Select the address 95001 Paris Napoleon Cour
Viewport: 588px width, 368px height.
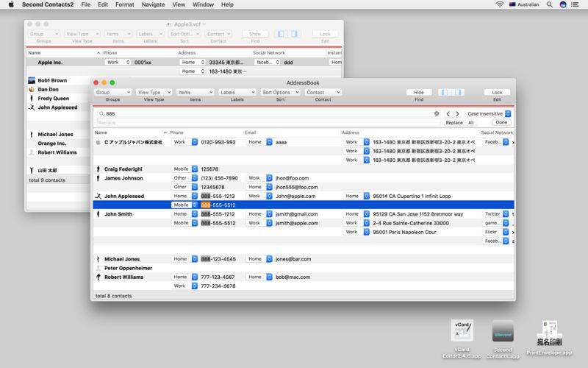pos(404,232)
